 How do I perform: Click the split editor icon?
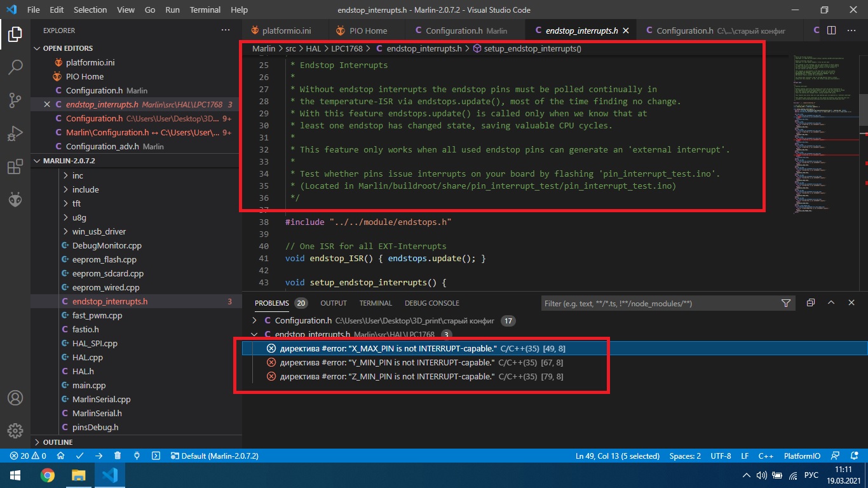tap(831, 30)
